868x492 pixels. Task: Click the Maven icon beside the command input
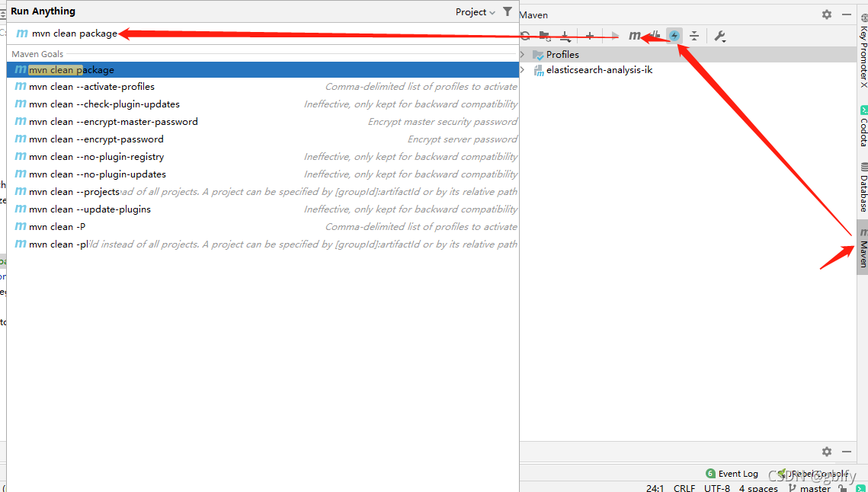[21, 34]
